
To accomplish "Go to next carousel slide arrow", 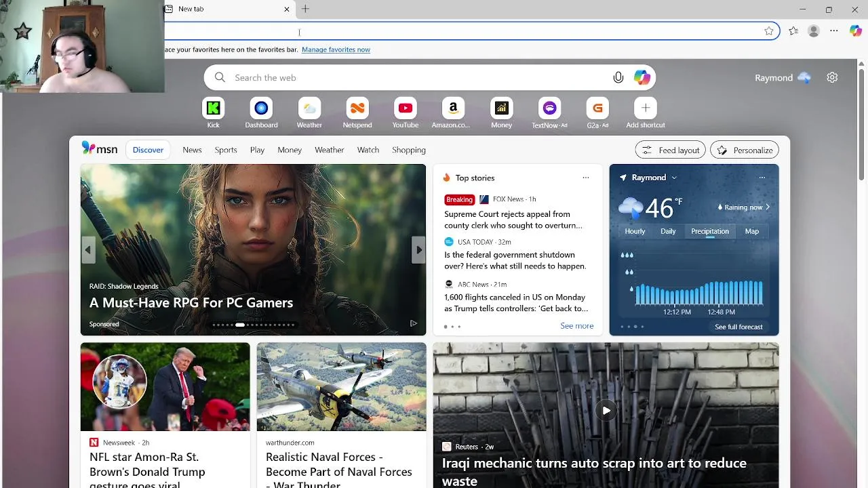I will tap(419, 250).
